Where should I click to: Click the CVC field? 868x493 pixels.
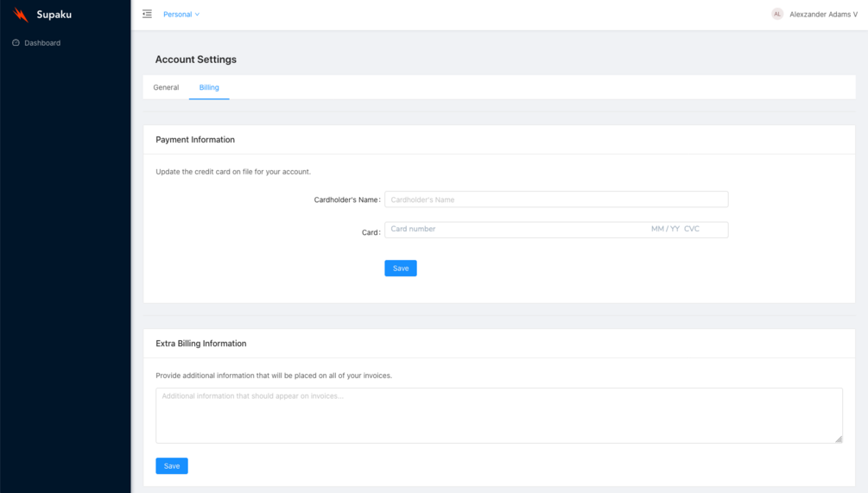pyautogui.click(x=692, y=229)
